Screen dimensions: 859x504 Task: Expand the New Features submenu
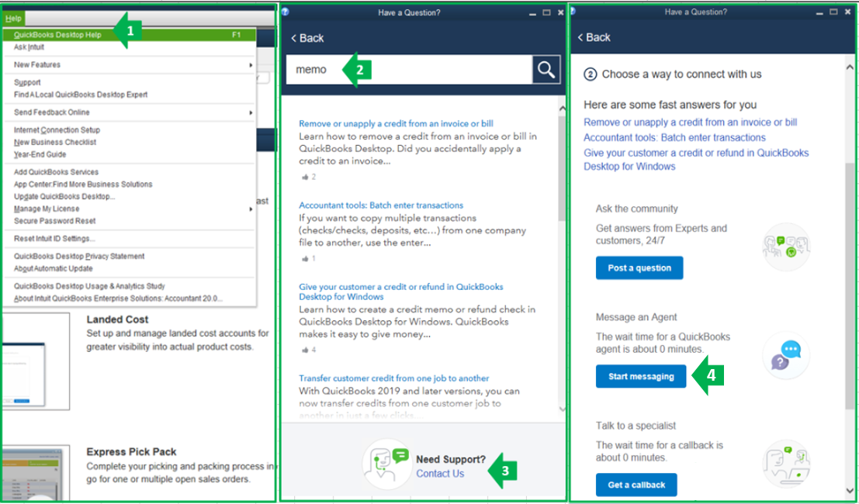130,64
